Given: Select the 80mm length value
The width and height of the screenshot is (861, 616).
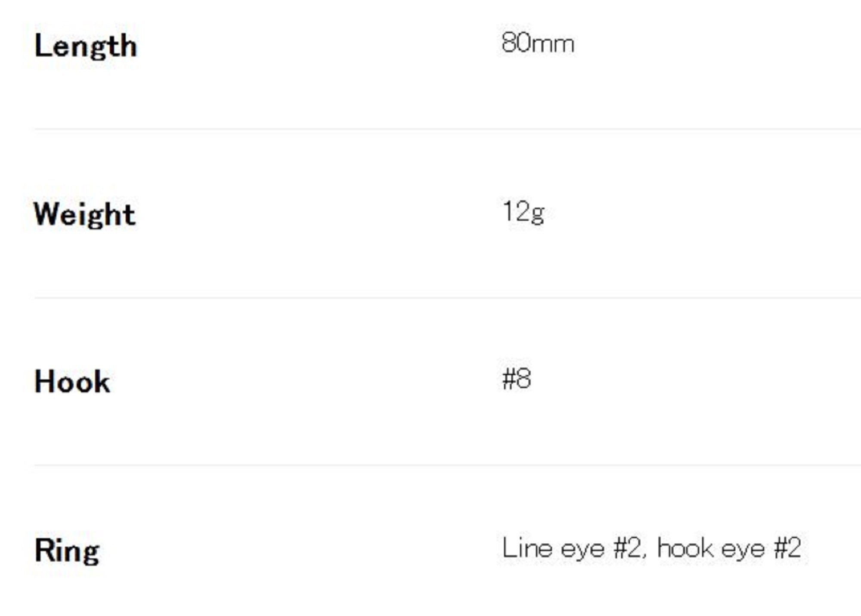Looking at the screenshot, I should coord(538,44).
